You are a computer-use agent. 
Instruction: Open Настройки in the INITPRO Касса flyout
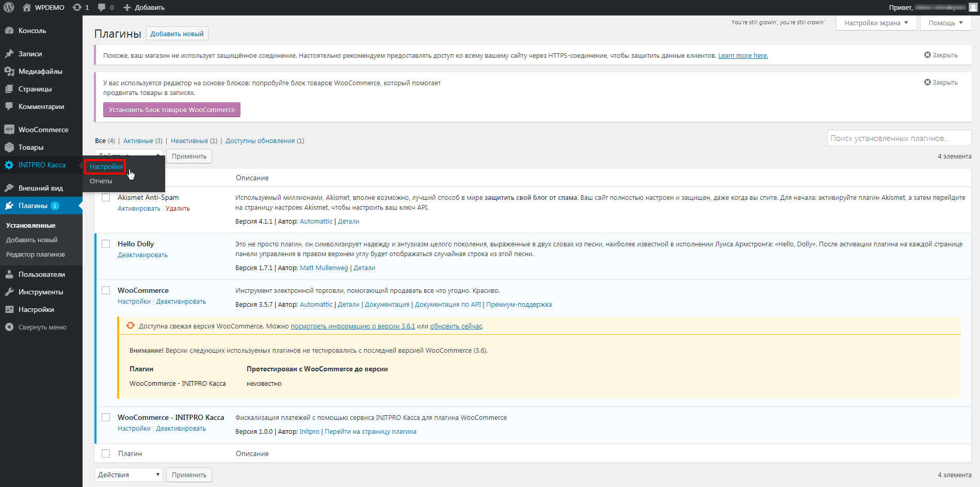click(106, 166)
